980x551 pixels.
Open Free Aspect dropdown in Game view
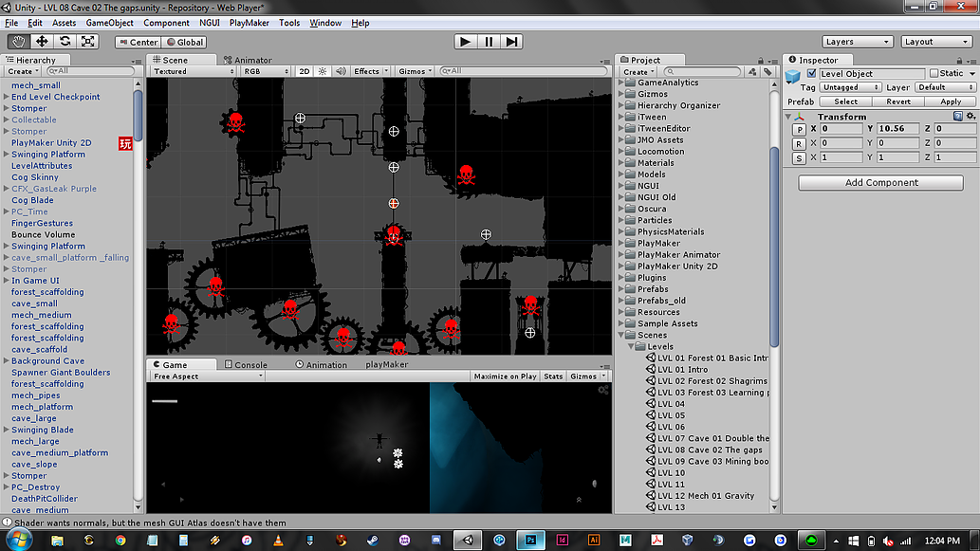coord(208,377)
